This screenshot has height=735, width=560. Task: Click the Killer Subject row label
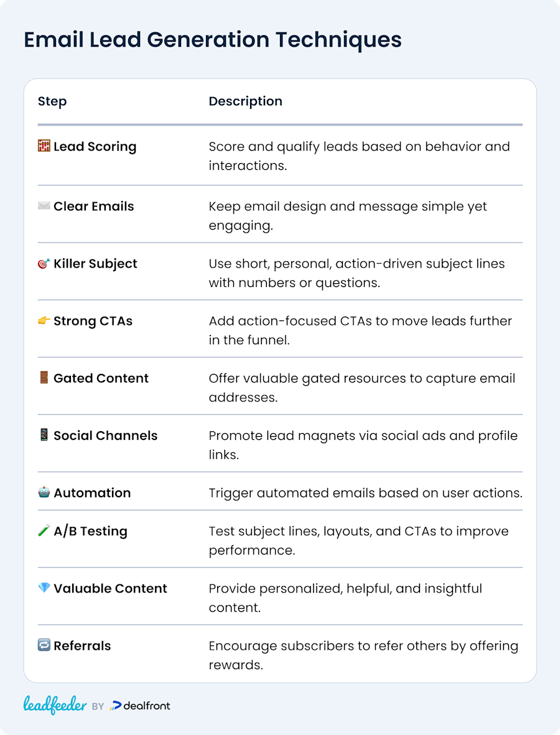click(96, 263)
